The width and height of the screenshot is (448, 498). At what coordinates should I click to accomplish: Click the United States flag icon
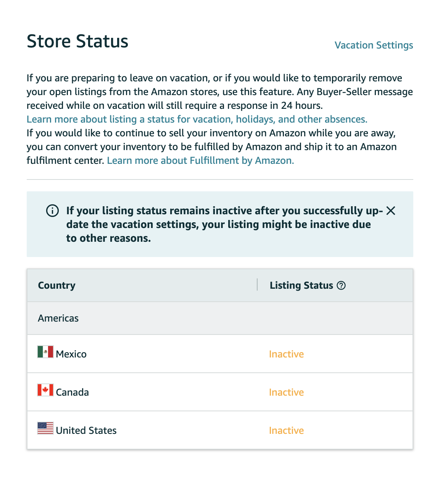click(45, 428)
